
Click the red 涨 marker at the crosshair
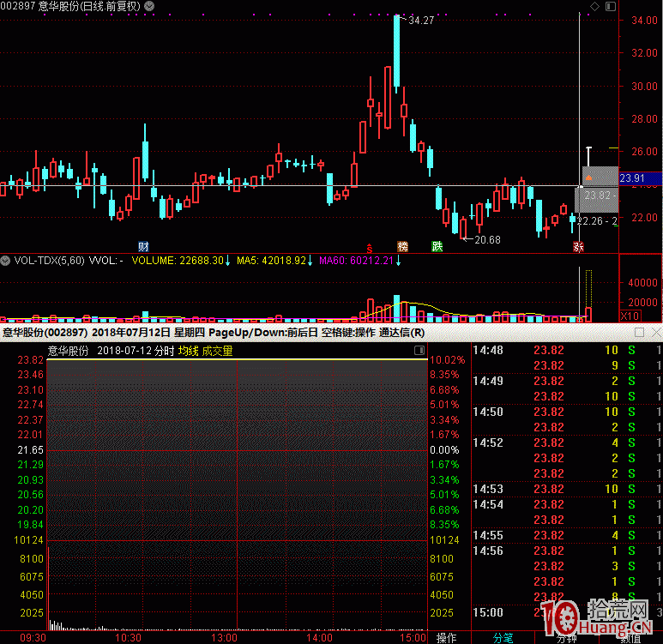pos(578,246)
